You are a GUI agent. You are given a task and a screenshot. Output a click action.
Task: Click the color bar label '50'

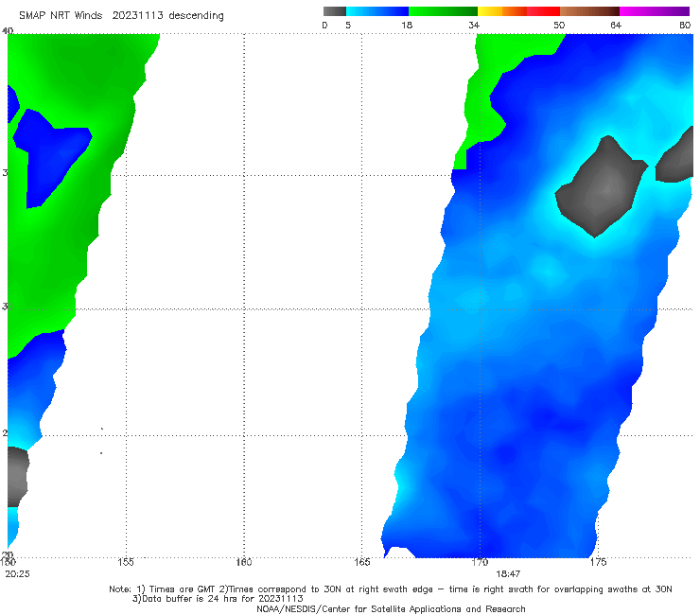tap(559, 25)
